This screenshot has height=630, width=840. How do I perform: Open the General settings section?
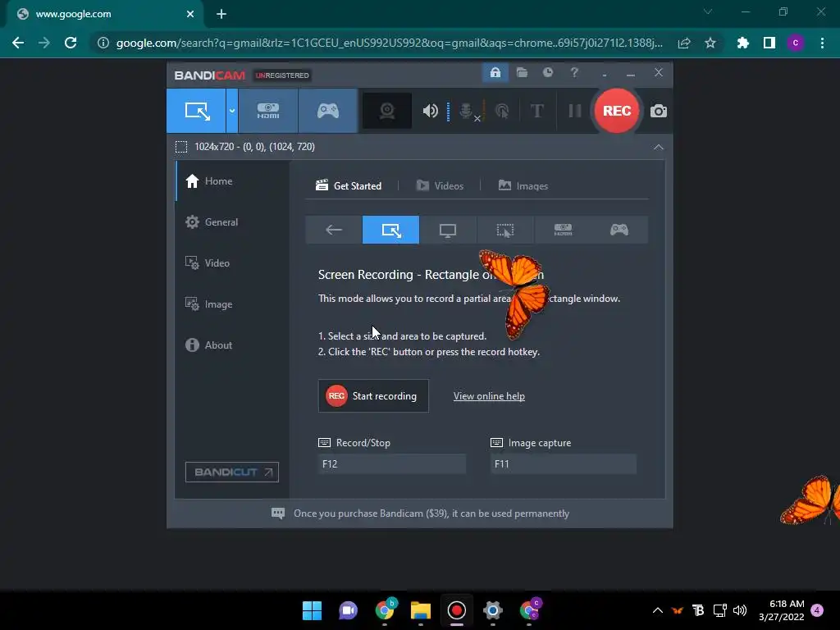(x=232, y=221)
